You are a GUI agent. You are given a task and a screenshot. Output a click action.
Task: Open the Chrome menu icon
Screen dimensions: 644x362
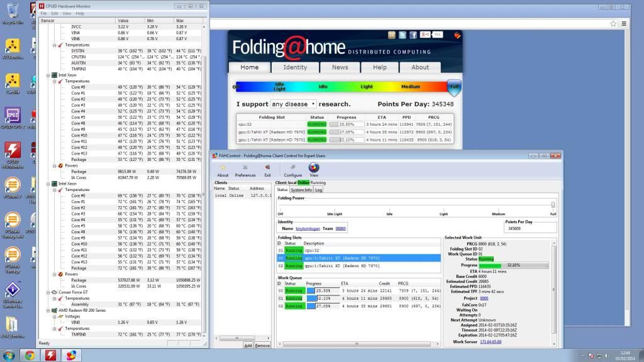tap(624, 24)
